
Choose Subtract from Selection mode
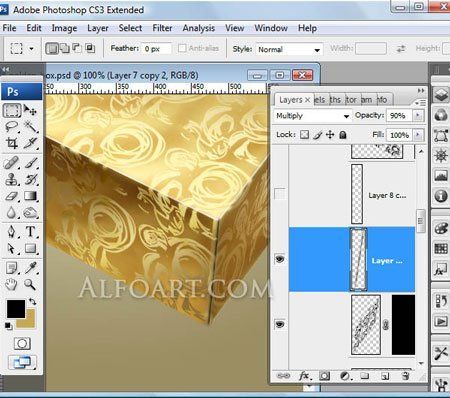(x=77, y=49)
